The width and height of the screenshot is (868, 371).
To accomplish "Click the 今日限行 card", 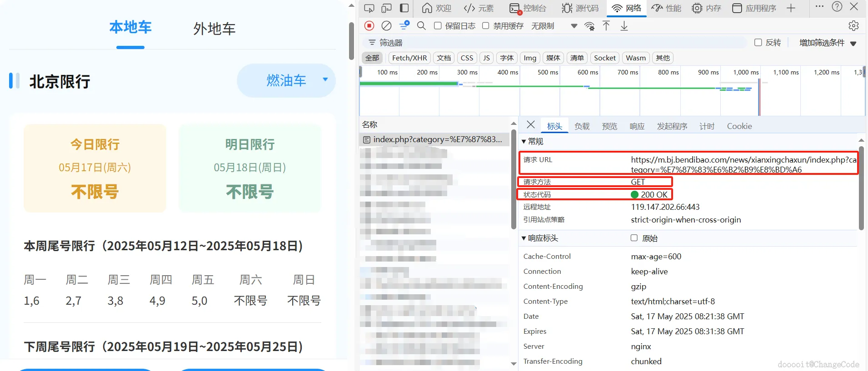I will click(x=95, y=168).
